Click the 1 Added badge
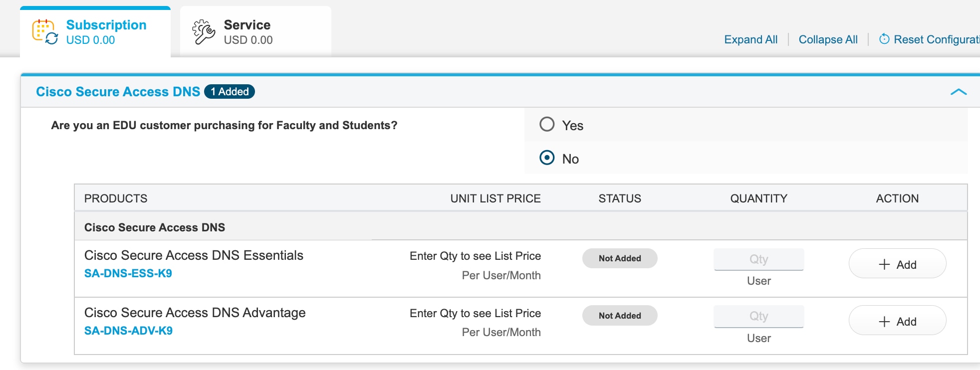980x370 pixels. tap(230, 92)
